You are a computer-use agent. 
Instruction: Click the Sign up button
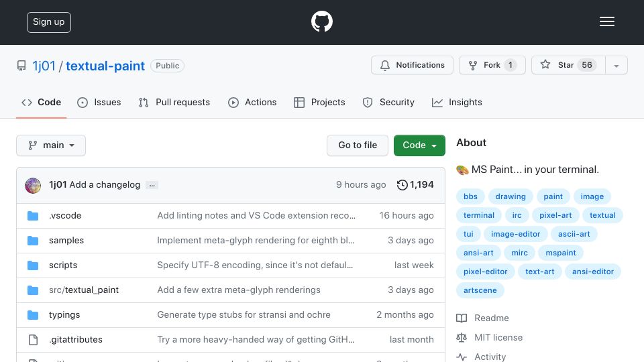click(x=49, y=22)
